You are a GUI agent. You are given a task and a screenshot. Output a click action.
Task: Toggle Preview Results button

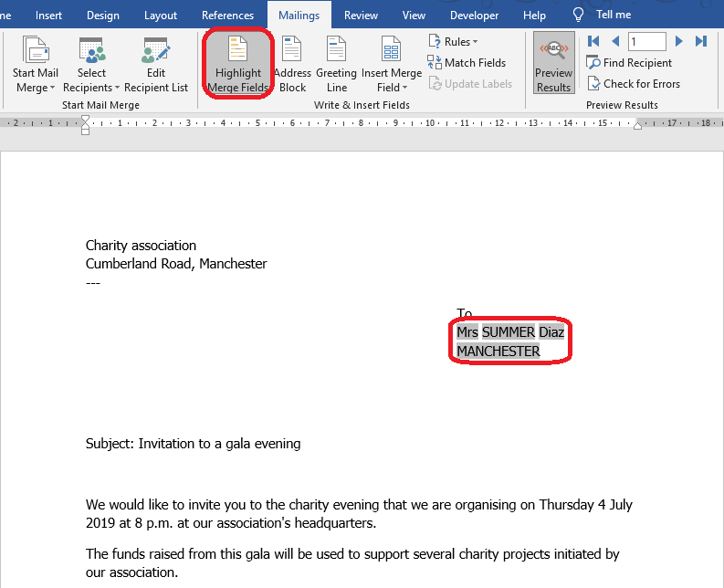553,63
